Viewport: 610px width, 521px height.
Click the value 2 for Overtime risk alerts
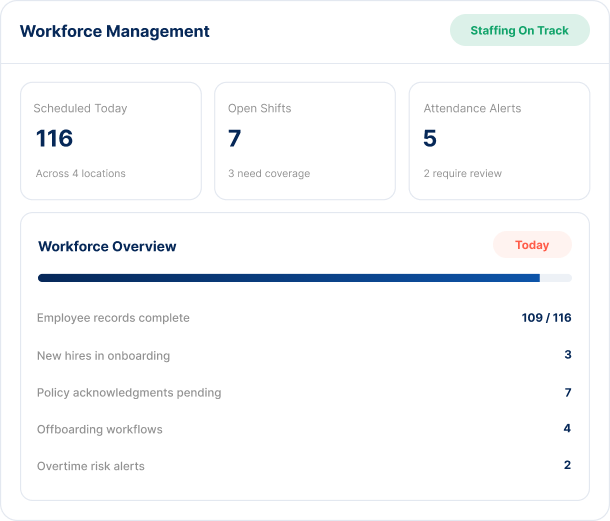(x=568, y=465)
